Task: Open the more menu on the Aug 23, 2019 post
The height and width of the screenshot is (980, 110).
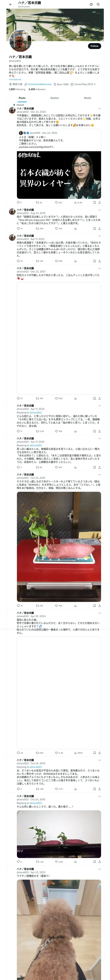Action: pyautogui.click(x=99, y=210)
